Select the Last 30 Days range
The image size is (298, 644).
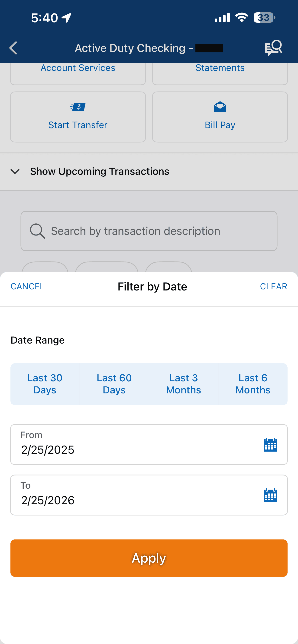click(45, 384)
